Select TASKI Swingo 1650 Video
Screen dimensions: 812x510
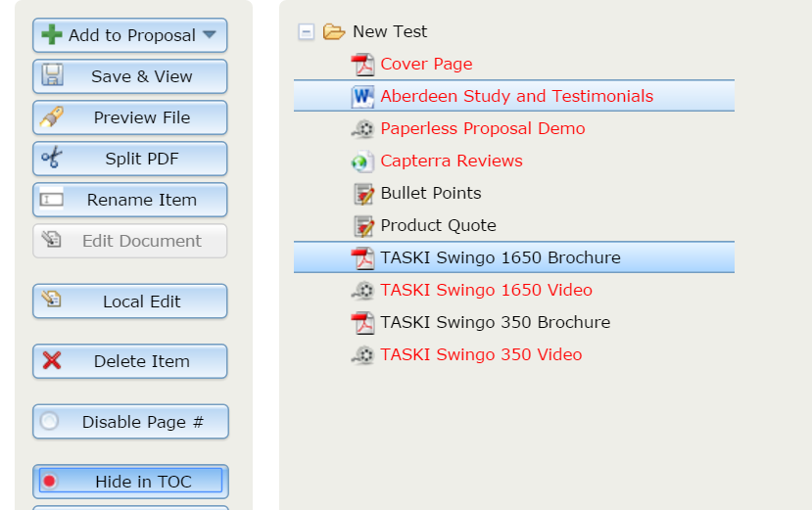tap(486, 290)
